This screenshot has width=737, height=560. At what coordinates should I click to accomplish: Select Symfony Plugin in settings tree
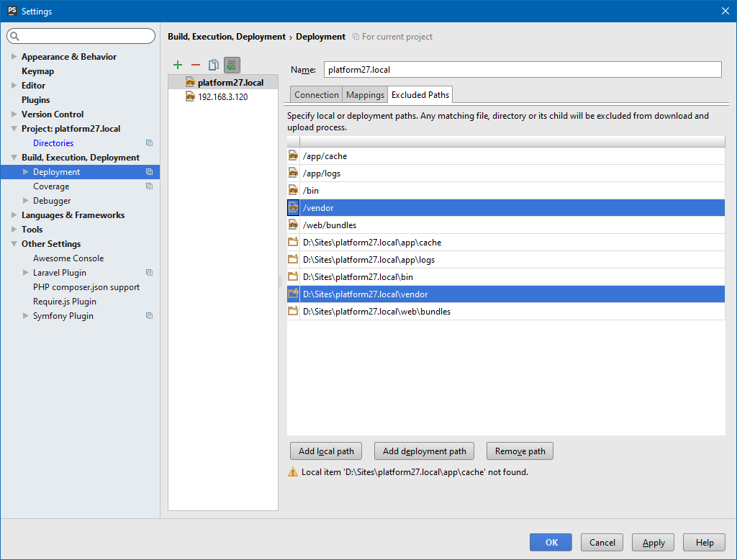63,316
